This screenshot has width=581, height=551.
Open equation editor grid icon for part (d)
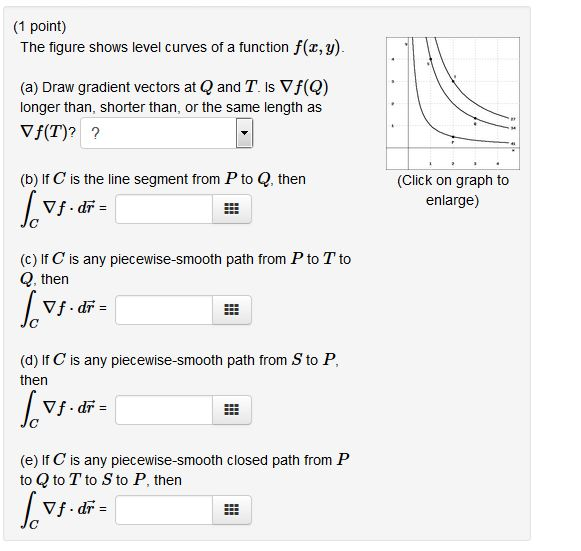(232, 410)
